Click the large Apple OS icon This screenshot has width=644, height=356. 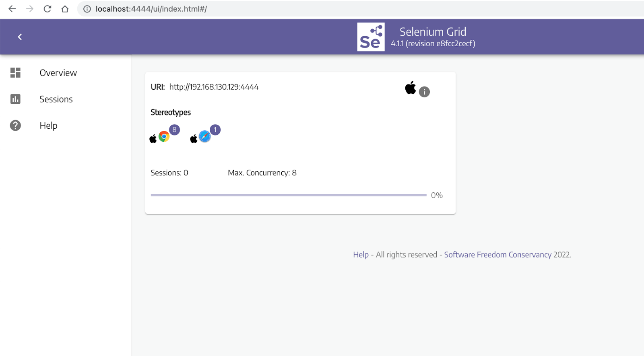point(411,88)
